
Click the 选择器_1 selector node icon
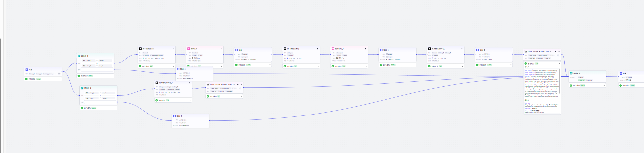(79, 56)
